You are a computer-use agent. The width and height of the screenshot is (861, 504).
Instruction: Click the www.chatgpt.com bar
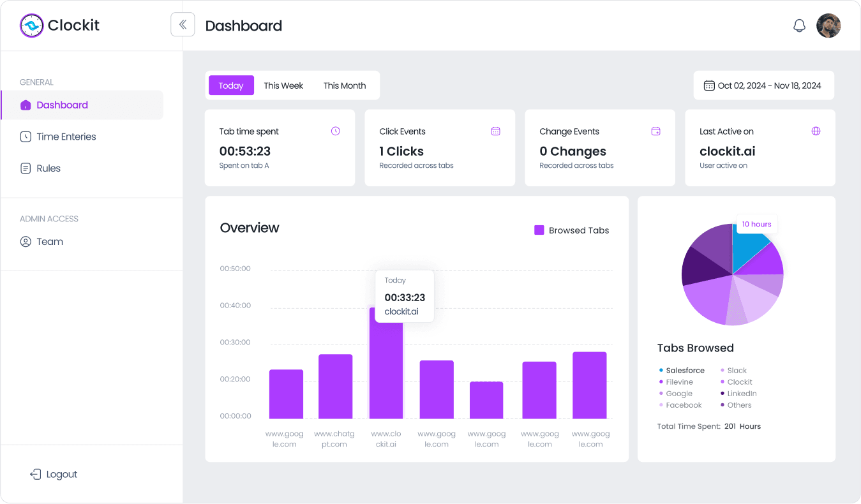(336, 387)
